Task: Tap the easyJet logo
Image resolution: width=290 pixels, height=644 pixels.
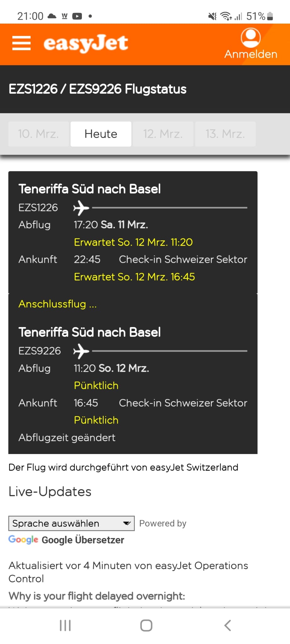Action: 86,43
